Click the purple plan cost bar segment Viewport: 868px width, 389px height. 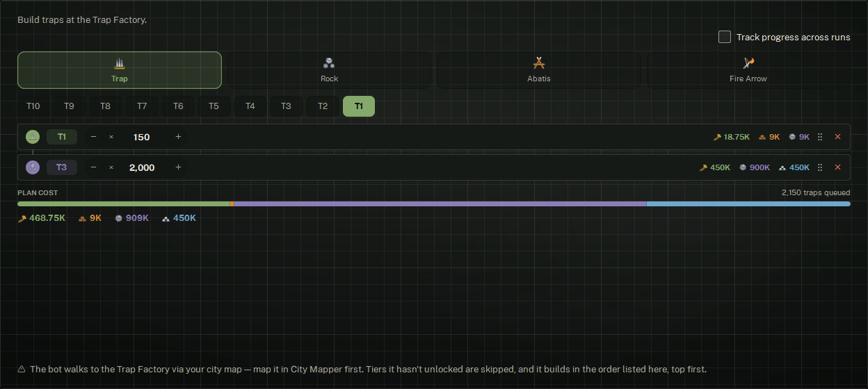coord(440,204)
